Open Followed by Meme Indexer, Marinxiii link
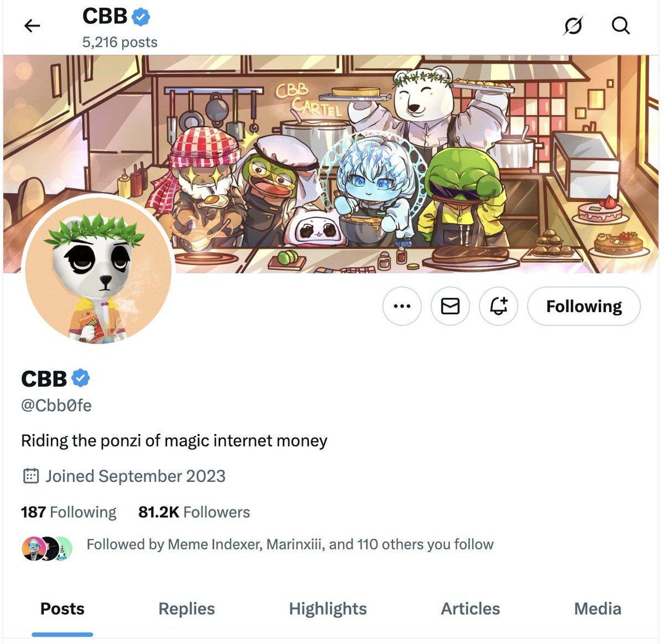The width and height of the screenshot is (664, 644). [x=290, y=544]
